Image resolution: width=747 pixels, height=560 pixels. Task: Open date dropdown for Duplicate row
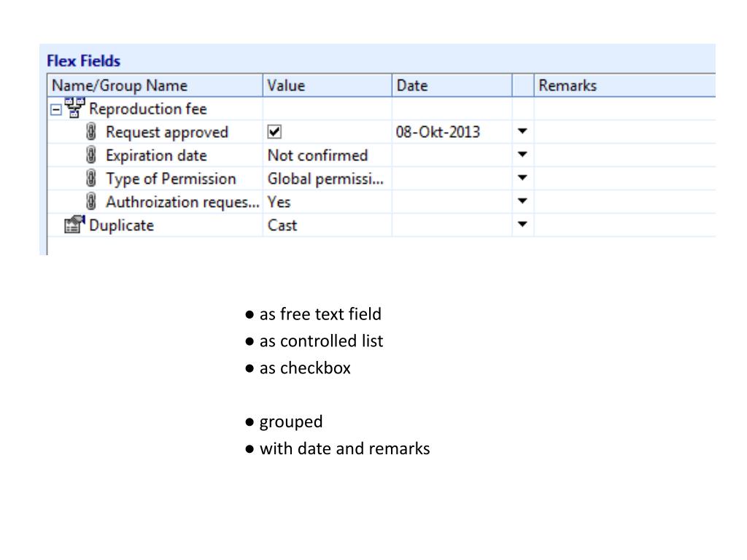coord(522,225)
